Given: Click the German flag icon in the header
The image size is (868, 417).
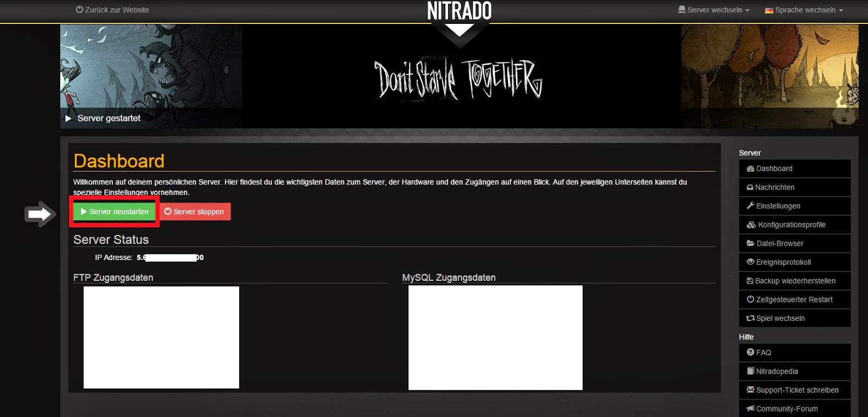Looking at the screenshot, I should point(769,10).
